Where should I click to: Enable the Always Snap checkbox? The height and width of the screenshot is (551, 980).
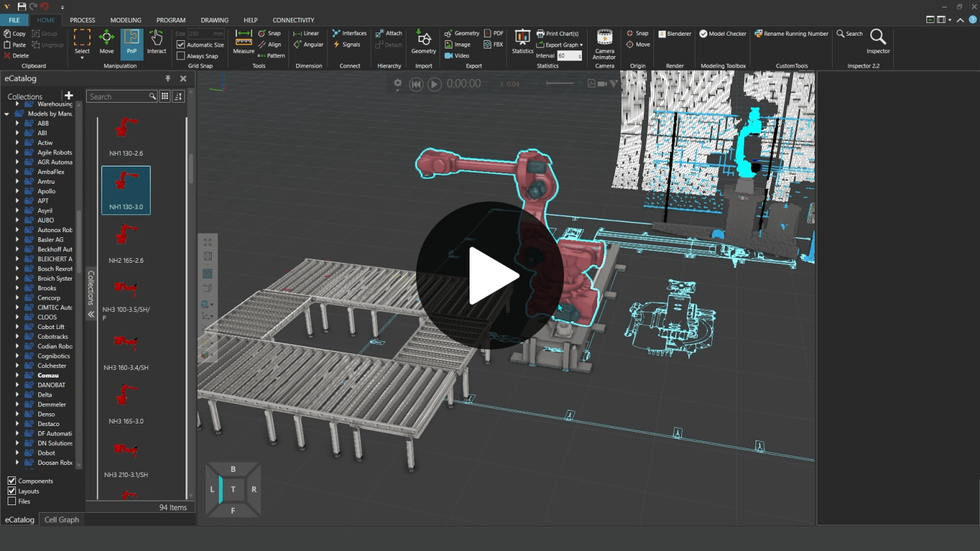pyautogui.click(x=181, y=56)
